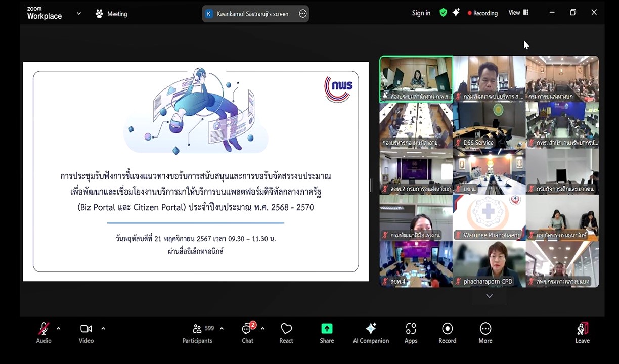Leave the meeting
Screen dimensions: 619x364
[583, 333]
